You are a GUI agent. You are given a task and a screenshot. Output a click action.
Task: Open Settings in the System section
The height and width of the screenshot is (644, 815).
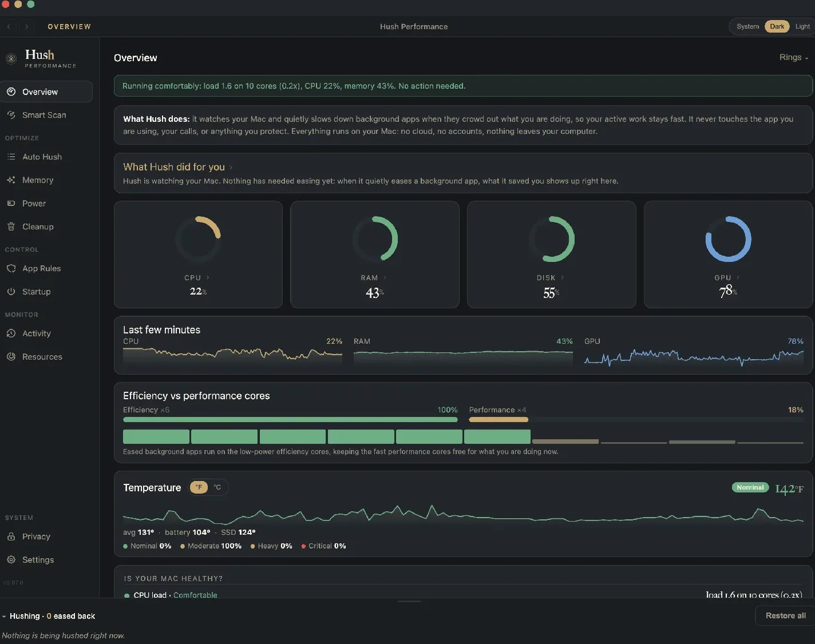coord(46,560)
